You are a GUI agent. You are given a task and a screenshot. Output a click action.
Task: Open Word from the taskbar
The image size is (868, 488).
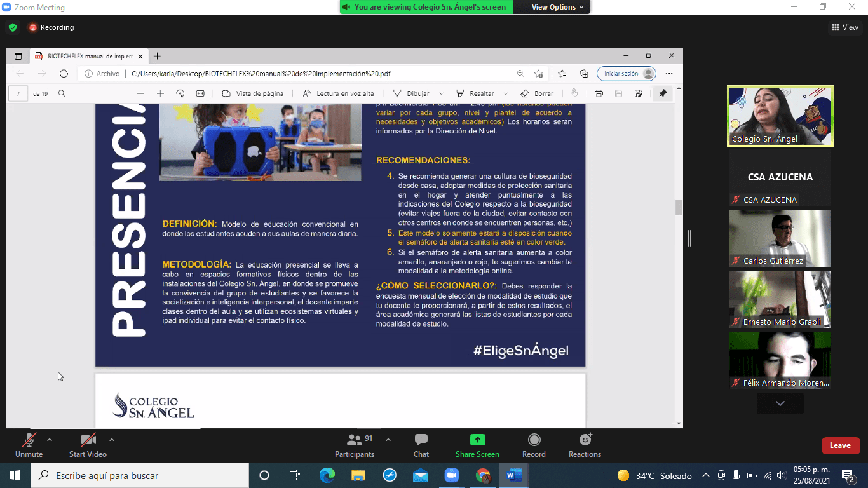(x=513, y=475)
